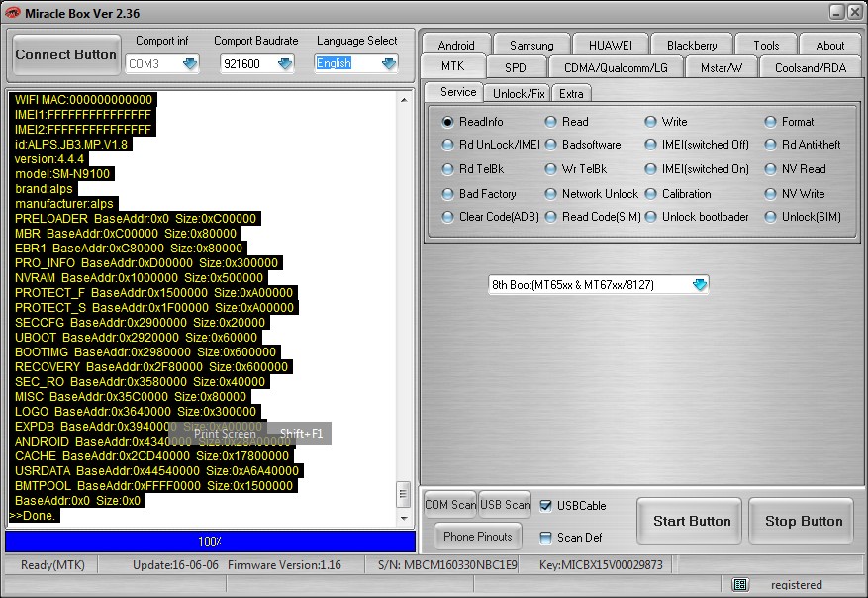
Task: Click the RECOVERY BaseAddr log line
Action: pos(151,367)
